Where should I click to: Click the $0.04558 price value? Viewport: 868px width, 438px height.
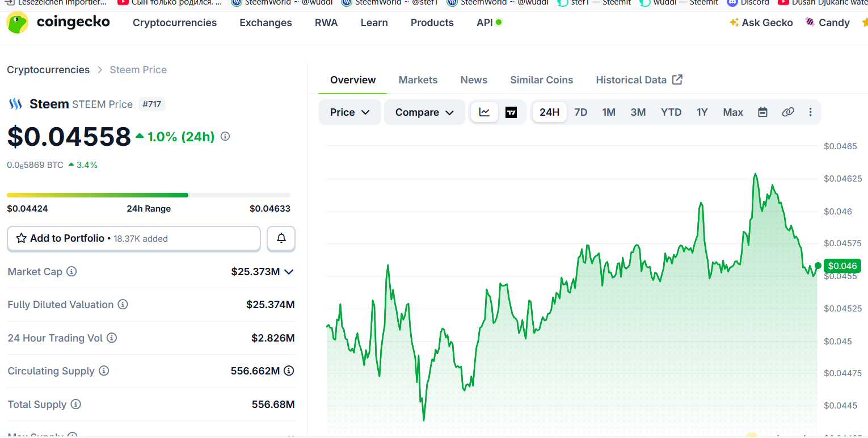69,136
